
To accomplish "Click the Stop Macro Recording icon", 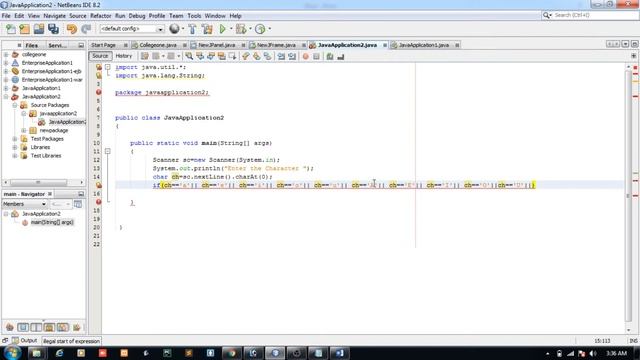I will click(316, 56).
